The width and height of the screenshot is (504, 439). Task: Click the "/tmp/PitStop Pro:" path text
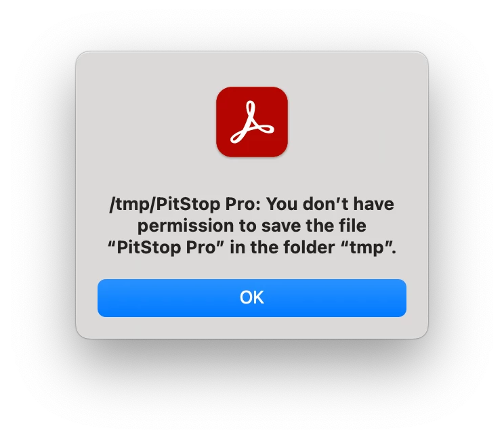(185, 204)
